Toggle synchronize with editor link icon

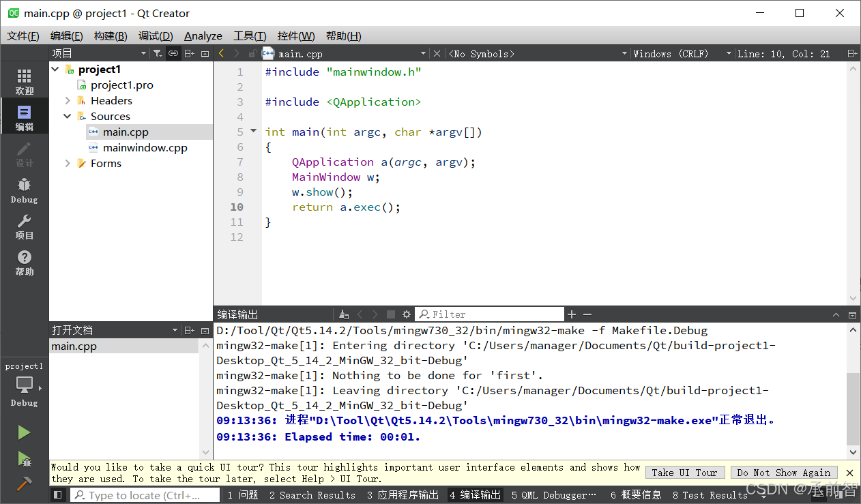173,53
